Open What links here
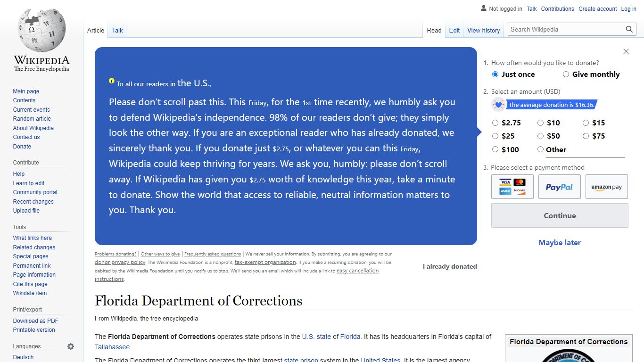This screenshot has height=362, width=644. click(33, 238)
